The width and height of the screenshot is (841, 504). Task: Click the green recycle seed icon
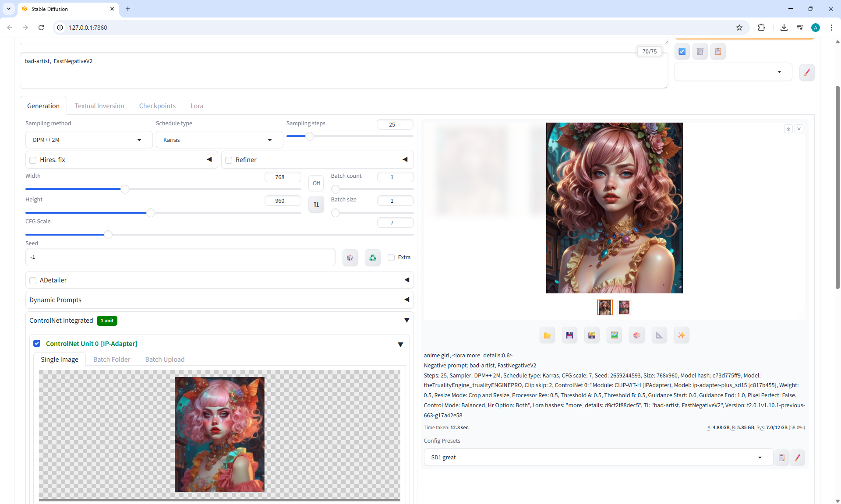click(x=372, y=257)
